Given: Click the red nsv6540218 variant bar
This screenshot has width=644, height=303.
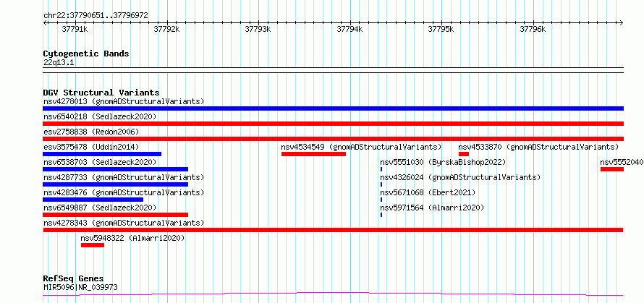Looking at the screenshot, I should point(333,124).
